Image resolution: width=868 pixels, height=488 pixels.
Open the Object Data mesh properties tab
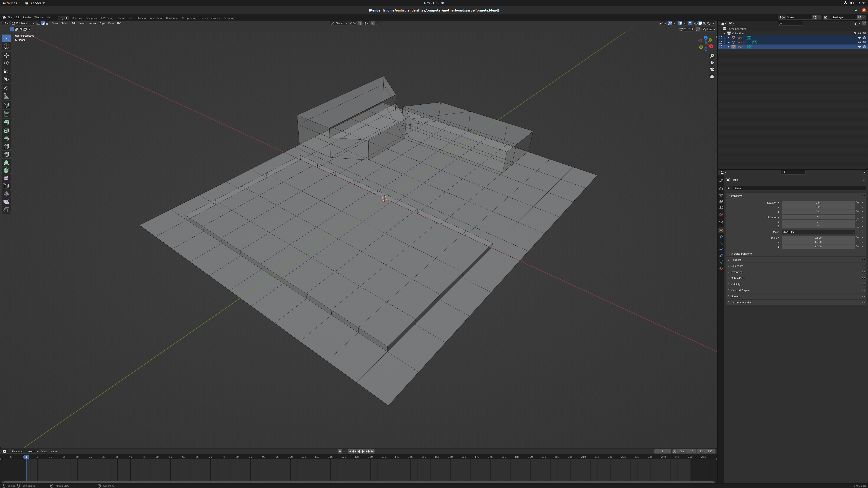point(721,262)
